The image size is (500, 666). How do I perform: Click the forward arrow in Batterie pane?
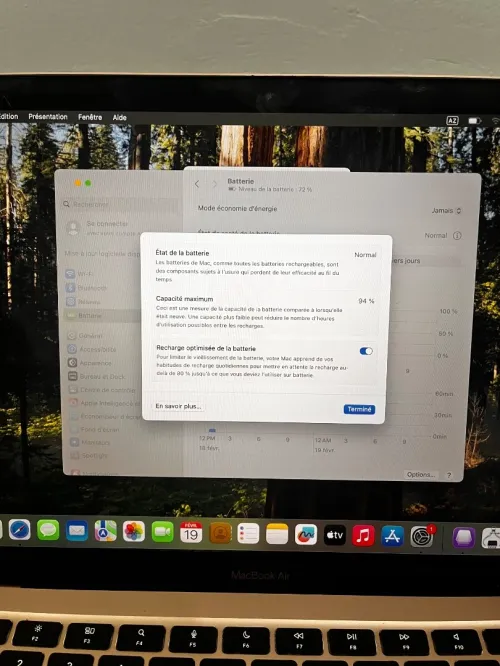point(215,184)
